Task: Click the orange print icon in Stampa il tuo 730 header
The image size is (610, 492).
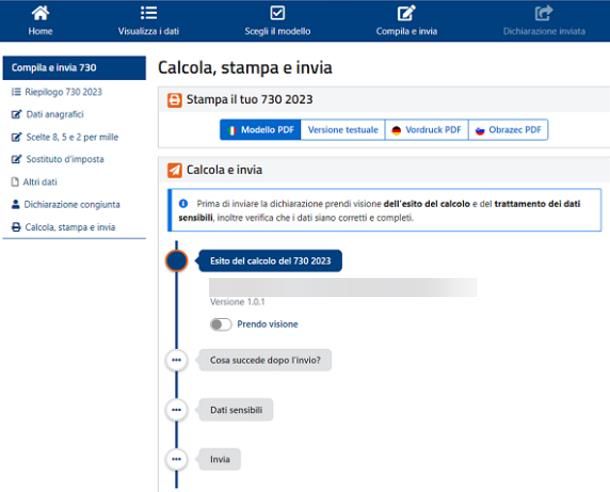Action: tap(174, 100)
